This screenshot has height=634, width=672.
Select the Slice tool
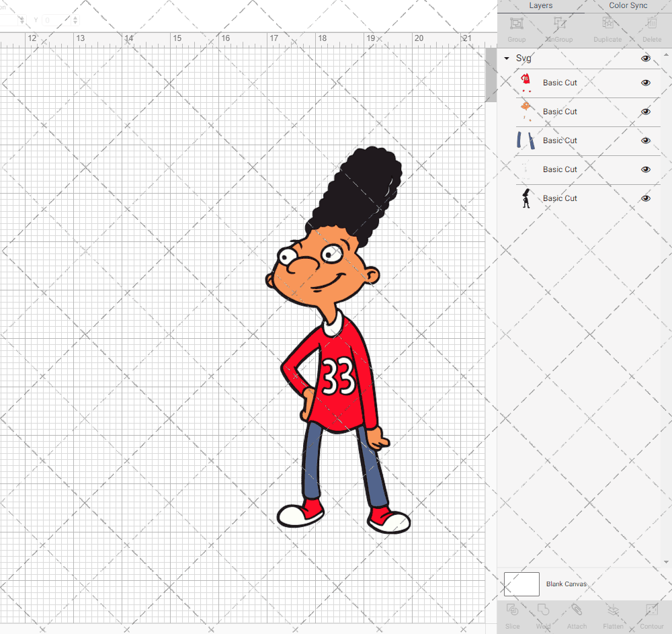click(x=512, y=610)
